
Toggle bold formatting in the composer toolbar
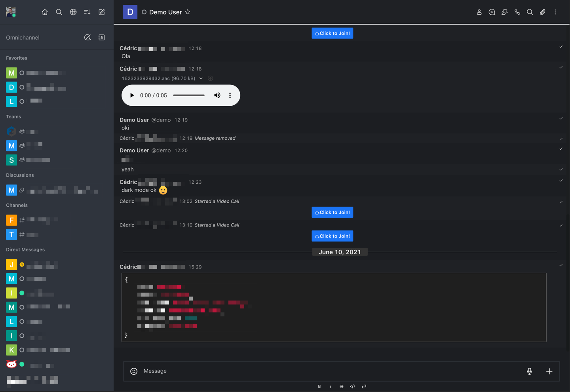(x=319, y=386)
